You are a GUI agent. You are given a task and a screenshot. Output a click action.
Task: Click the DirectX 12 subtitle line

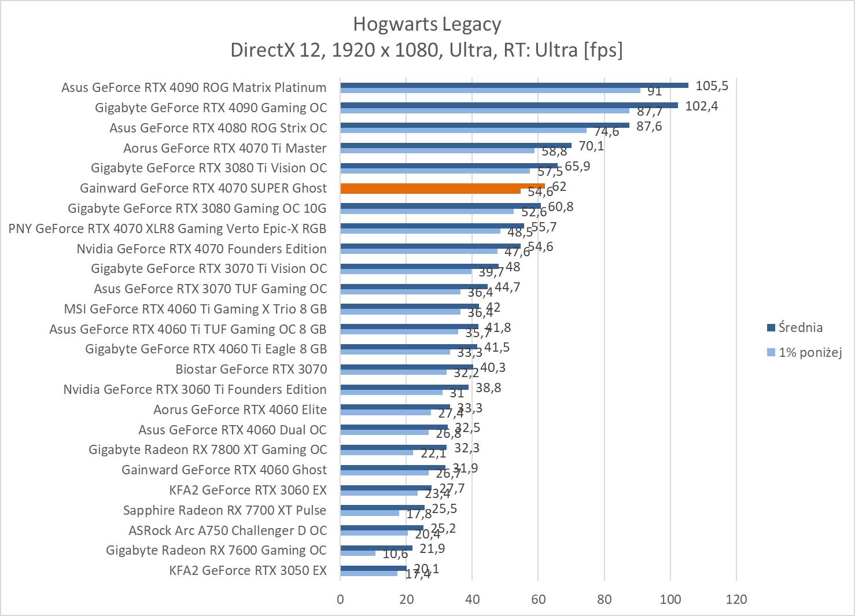pos(427,50)
